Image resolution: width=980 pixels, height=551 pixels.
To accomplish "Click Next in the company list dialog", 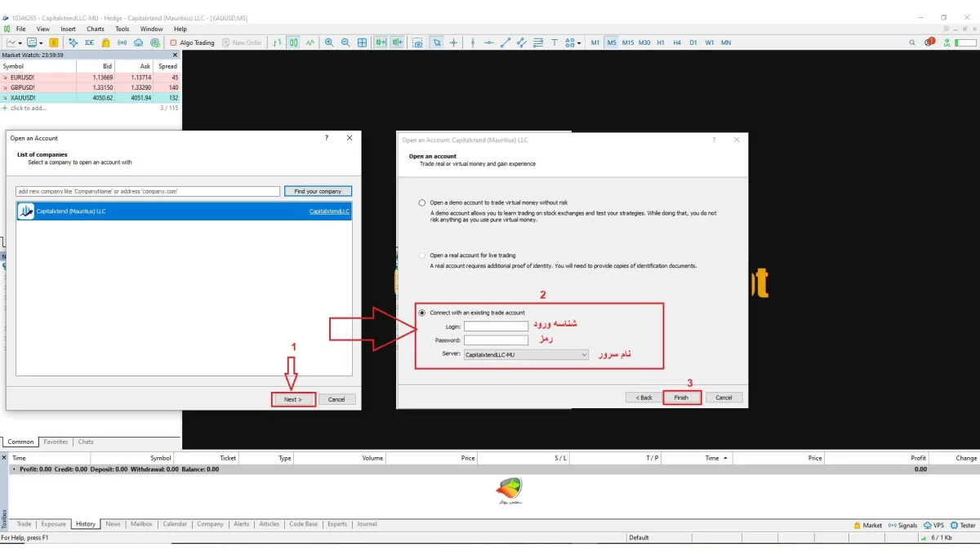I will coord(293,399).
